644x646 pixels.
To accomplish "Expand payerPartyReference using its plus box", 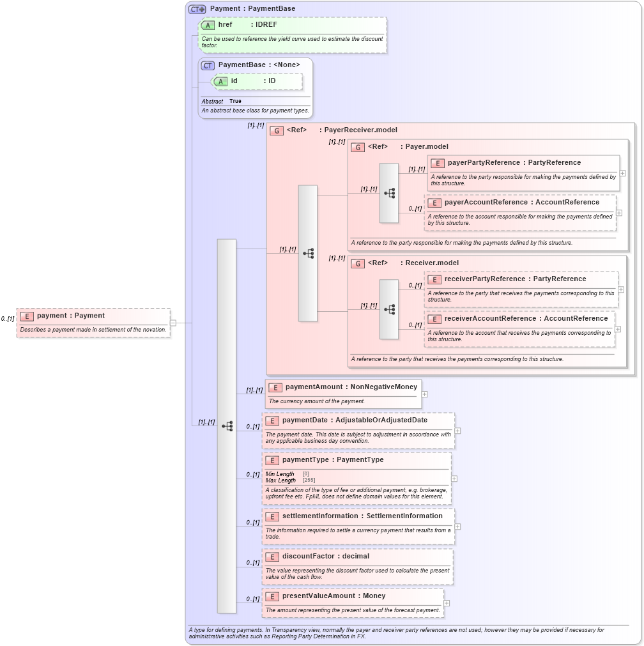I will [x=621, y=173].
